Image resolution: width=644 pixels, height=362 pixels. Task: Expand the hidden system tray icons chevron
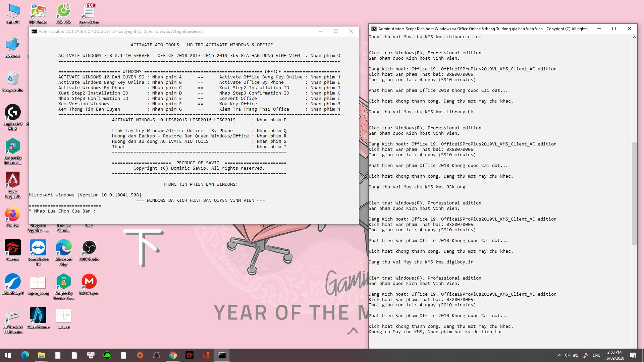point(559,355)
